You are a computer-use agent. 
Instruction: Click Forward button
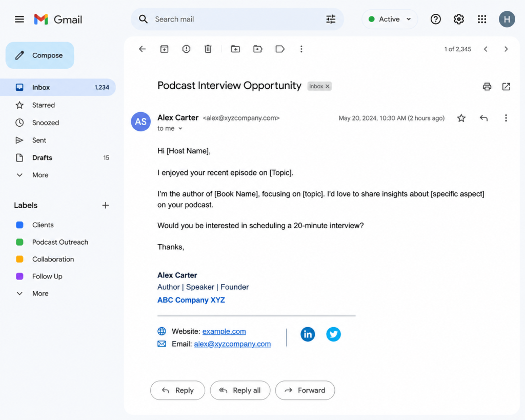305,390
